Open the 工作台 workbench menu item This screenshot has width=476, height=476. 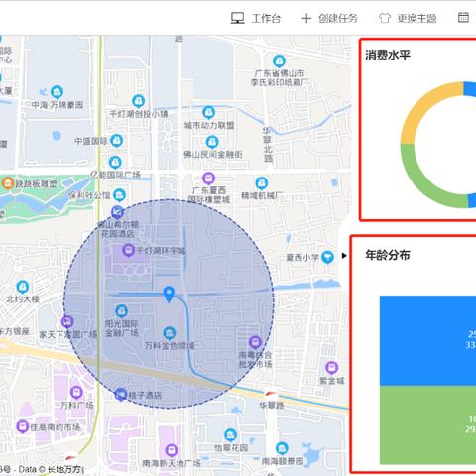tap(256, 18)
